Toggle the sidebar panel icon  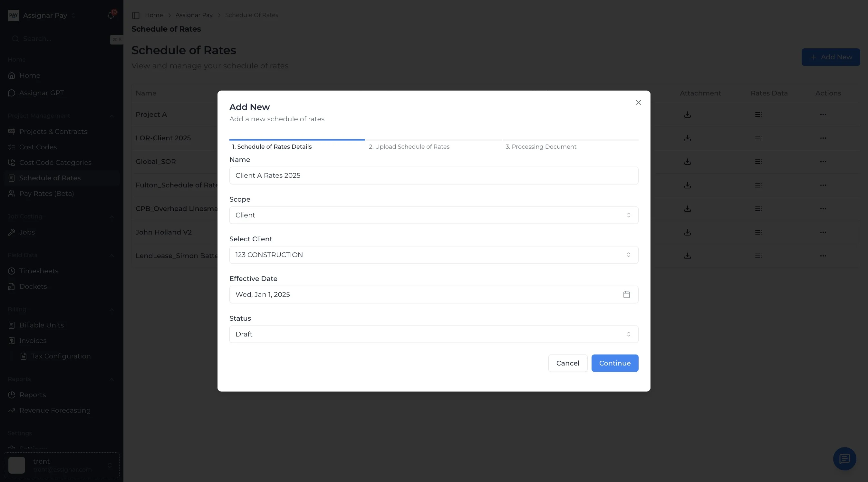point(136,15)
